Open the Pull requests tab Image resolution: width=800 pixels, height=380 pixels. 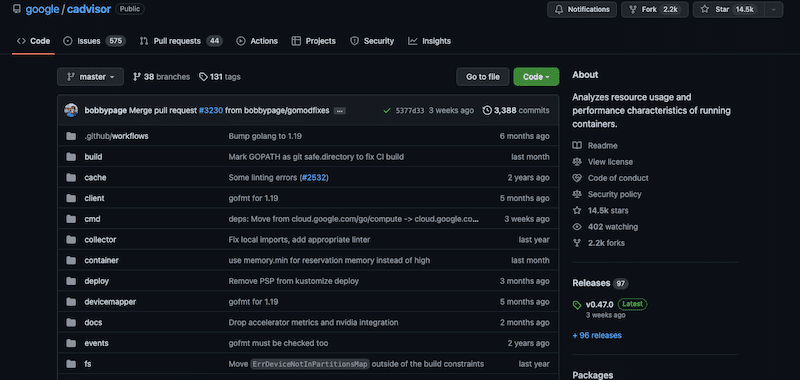[181, 41]
